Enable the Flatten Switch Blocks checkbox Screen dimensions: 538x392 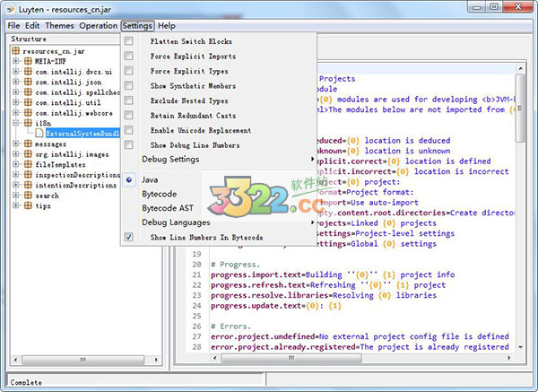(129, 41)
